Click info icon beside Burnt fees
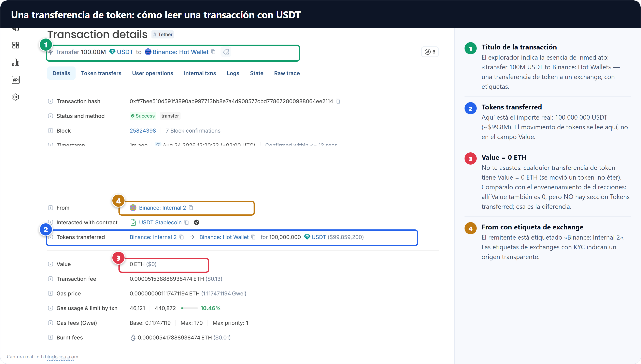Image resolution: width=641 pixels, height=364 pixels. [51, 337]
